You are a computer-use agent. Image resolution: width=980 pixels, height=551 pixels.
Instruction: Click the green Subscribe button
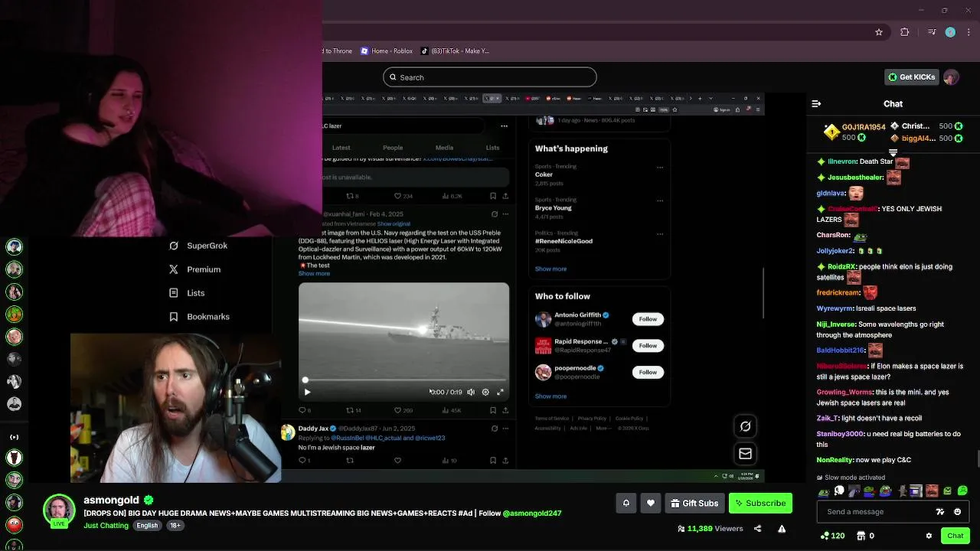tap(760, 503)
